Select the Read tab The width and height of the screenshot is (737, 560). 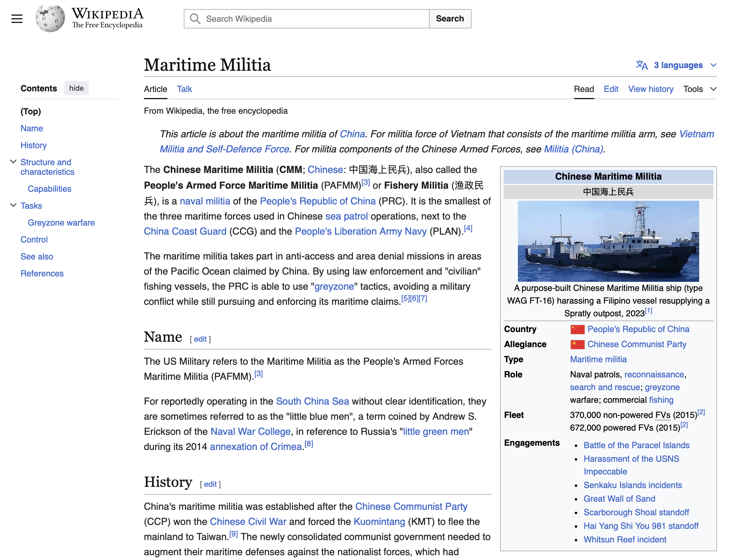coord(584,89)
